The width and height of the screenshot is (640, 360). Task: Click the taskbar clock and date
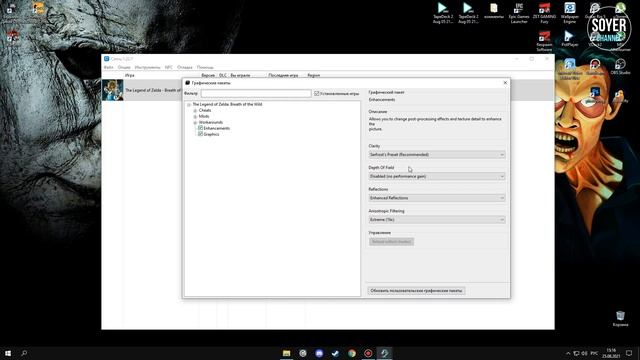(611, 353)
